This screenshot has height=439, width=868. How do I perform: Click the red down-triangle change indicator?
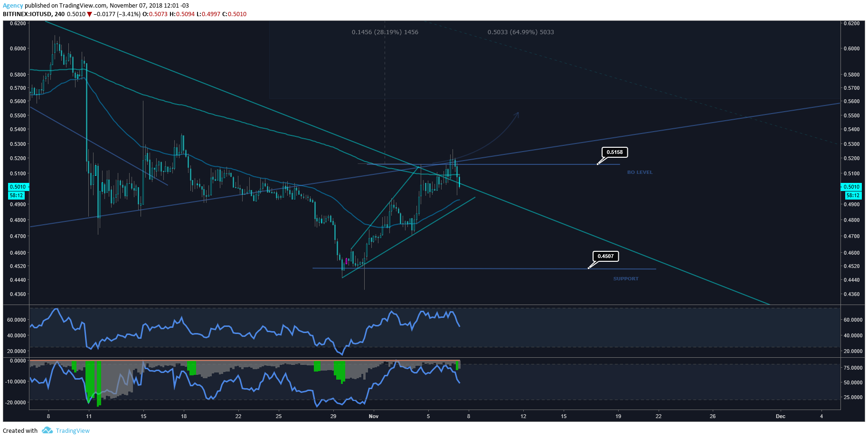click(x=89, y=14)
